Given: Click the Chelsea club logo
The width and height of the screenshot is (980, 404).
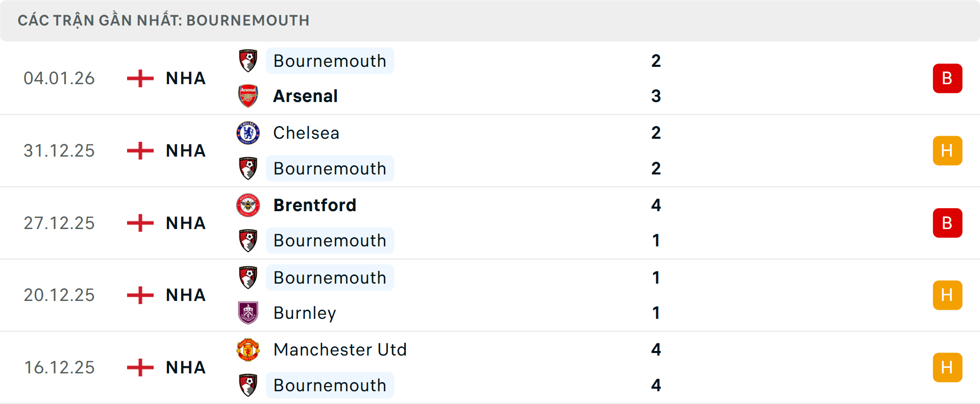Looking at the screenshot, I should click(x=248, y=133).
